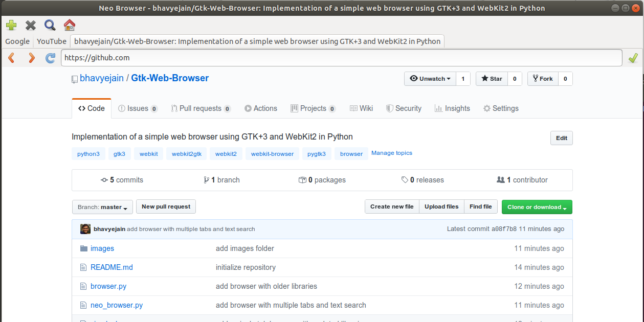Switch to the Google browser tab
644x322 pixels.
pos(17,41)
